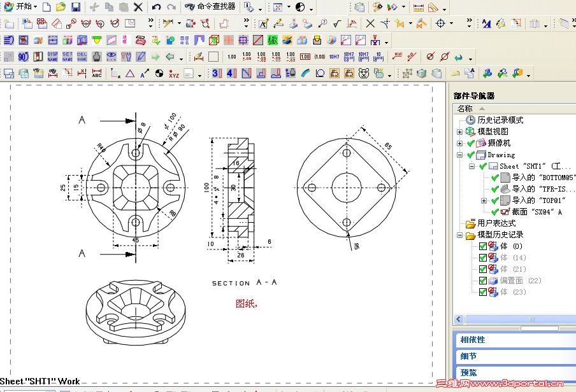Click the green left arrow icon
The image size is (576, 392).
click(x=169, y=57)
